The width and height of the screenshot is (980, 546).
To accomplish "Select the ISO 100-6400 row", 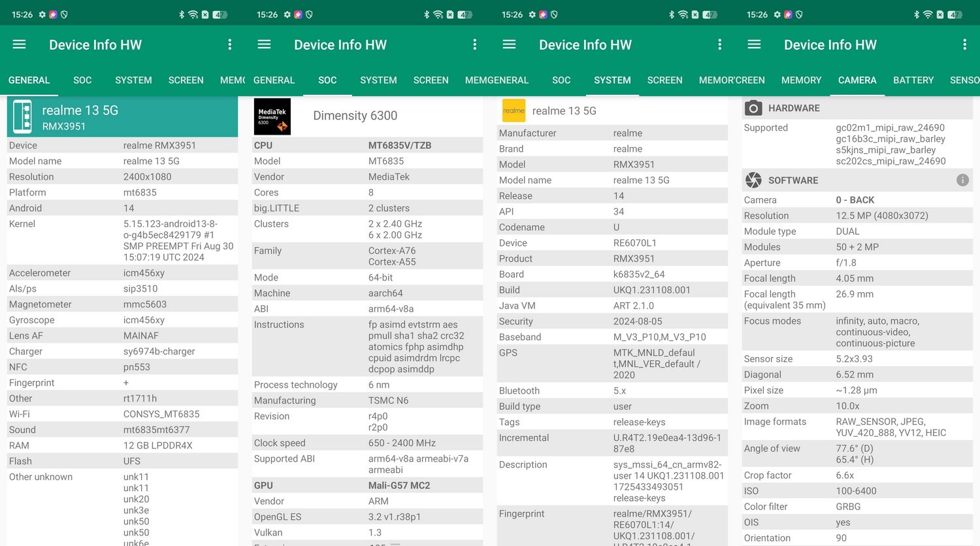I will tap(857, 491).
